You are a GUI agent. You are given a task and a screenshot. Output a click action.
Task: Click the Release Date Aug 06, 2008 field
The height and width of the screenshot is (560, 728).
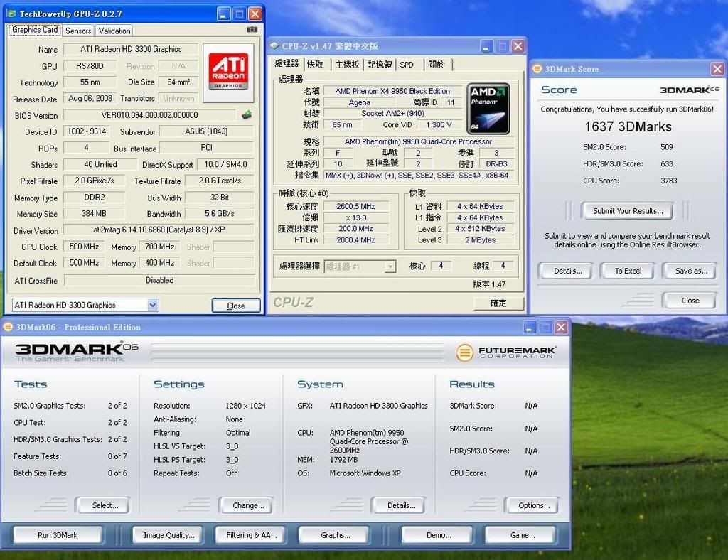(90, 98)
